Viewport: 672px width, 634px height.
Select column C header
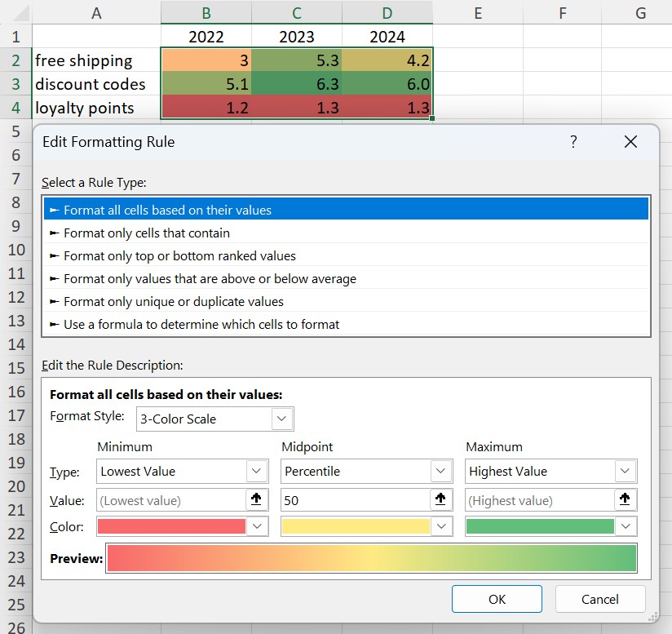[297, 13]
